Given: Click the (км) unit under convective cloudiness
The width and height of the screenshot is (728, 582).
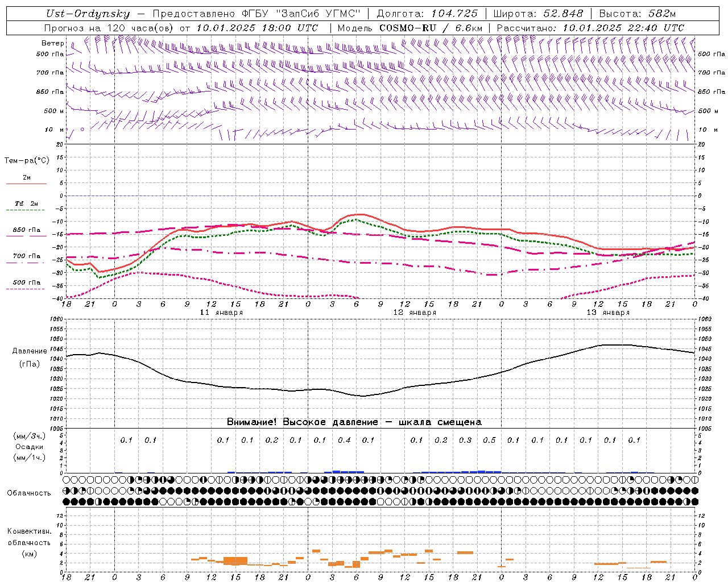Looking at the screenshot, I should click(30, 554).
